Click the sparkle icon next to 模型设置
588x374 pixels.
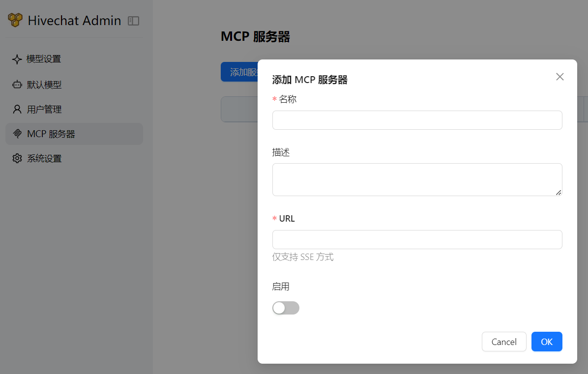pyautogui.click(x=17, y=59)
